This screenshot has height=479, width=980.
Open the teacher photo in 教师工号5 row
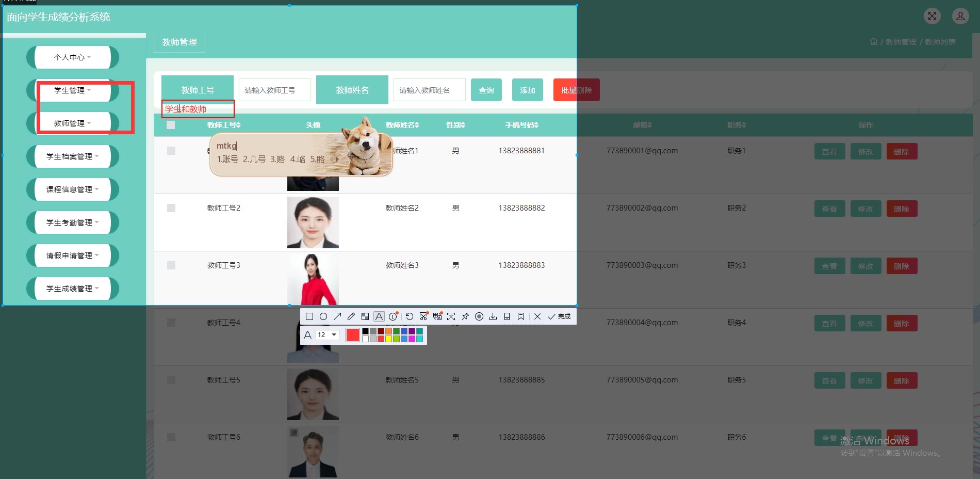click(313, 394)
